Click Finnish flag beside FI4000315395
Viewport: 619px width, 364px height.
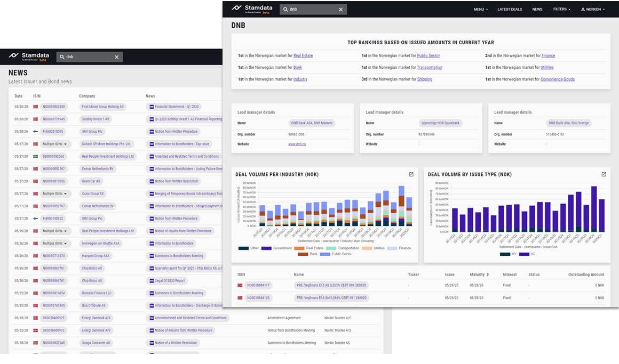(36, 132)
